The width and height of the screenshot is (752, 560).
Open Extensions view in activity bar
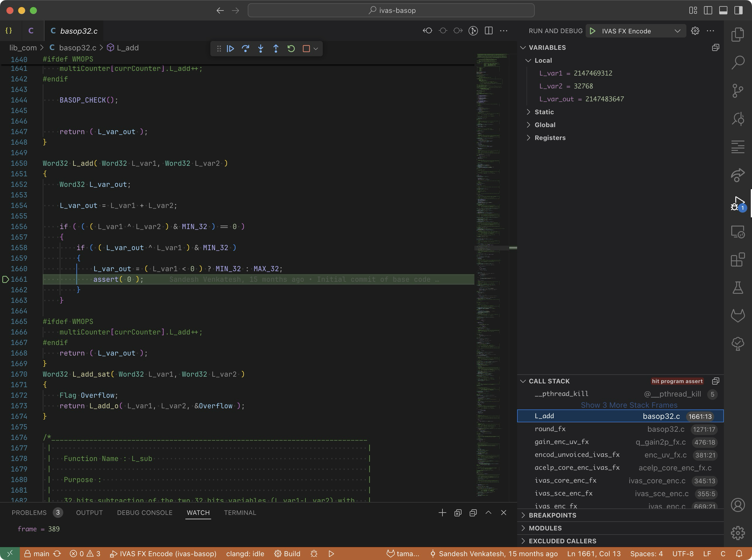coord(737,260)
